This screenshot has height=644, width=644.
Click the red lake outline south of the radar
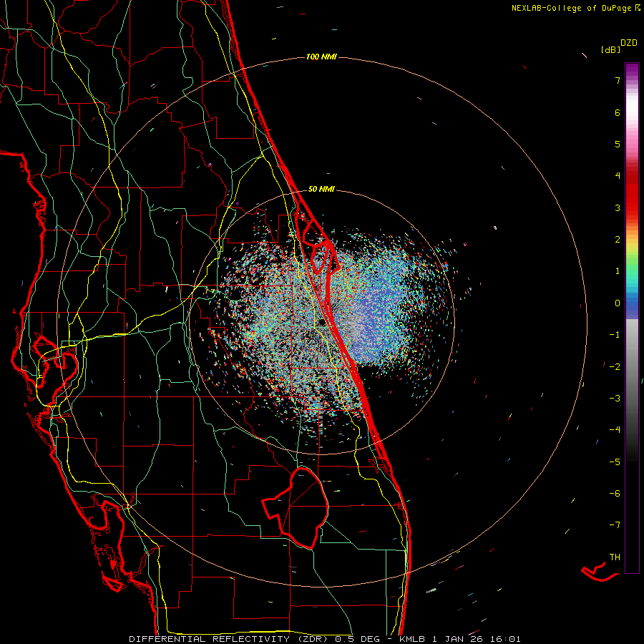[x=296, y=507]
